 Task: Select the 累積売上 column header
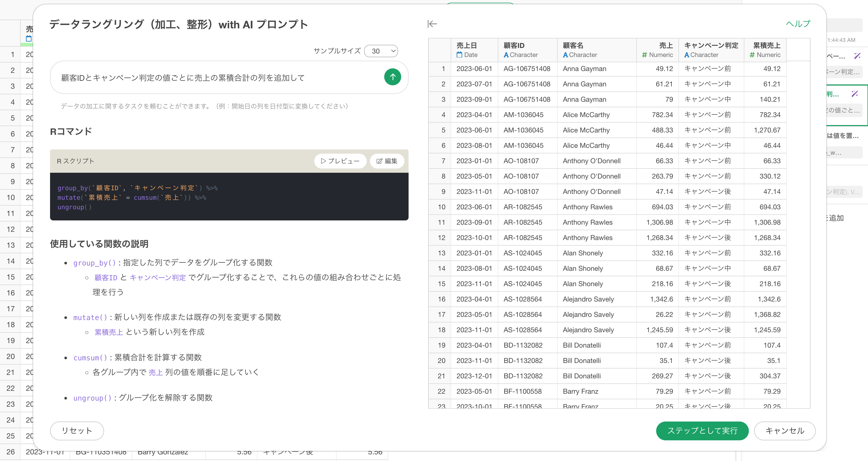point(765,50)
